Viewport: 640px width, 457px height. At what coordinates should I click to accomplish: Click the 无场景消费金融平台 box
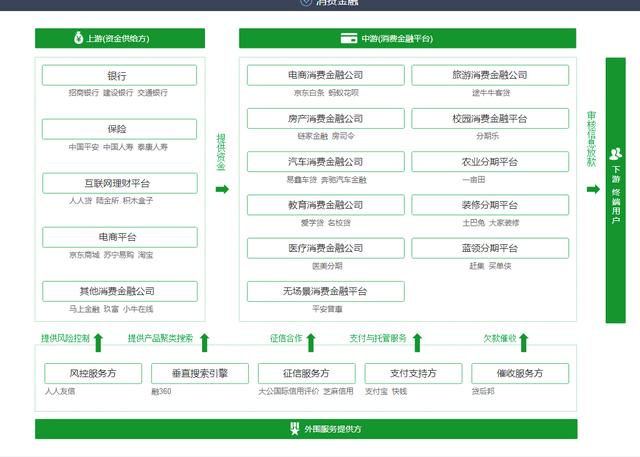(326, 291)
